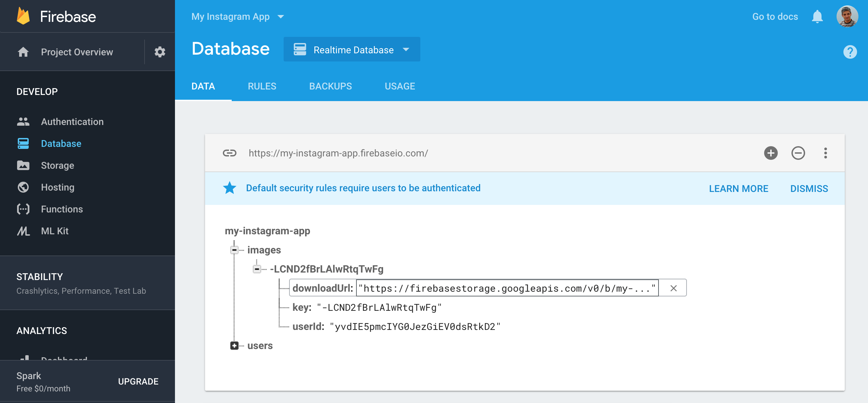Click the userId value string
Screen dimensions: 868x403
[415, 326]
